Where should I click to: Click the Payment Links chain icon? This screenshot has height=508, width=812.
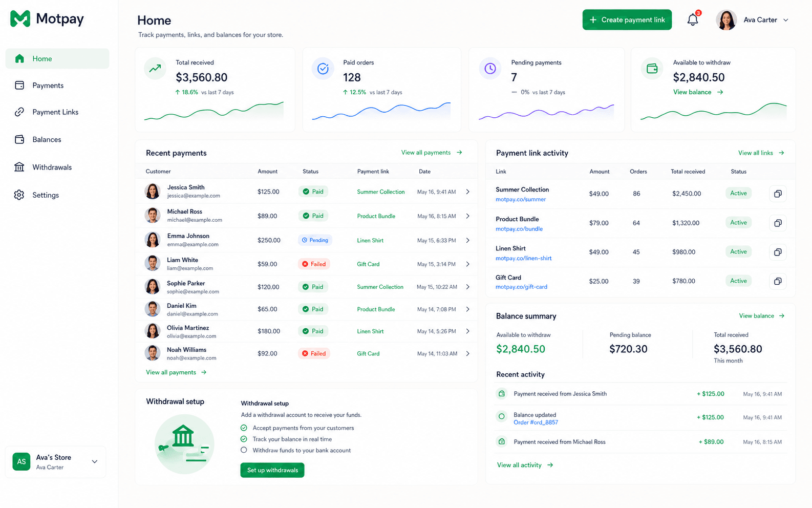(19, 112)
